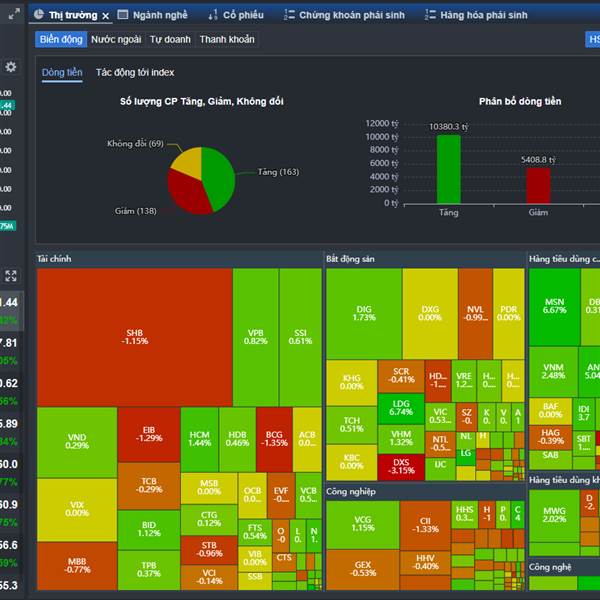Click the GEX -0.53% tile
The width and height of the screenshot is (600, 600).
coord(363,569)
